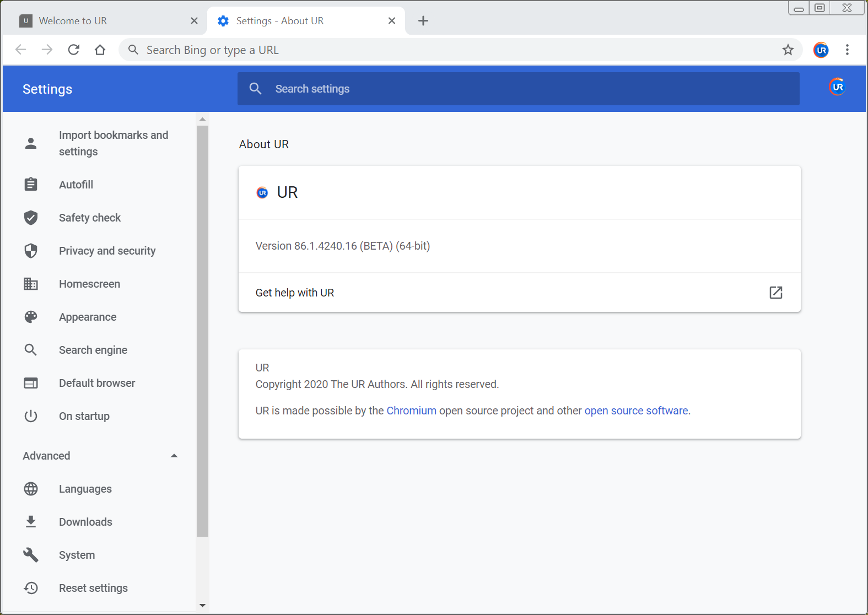Open the Chromium link
The width and height of the screenshot is (868, 615).
point(411,411)
